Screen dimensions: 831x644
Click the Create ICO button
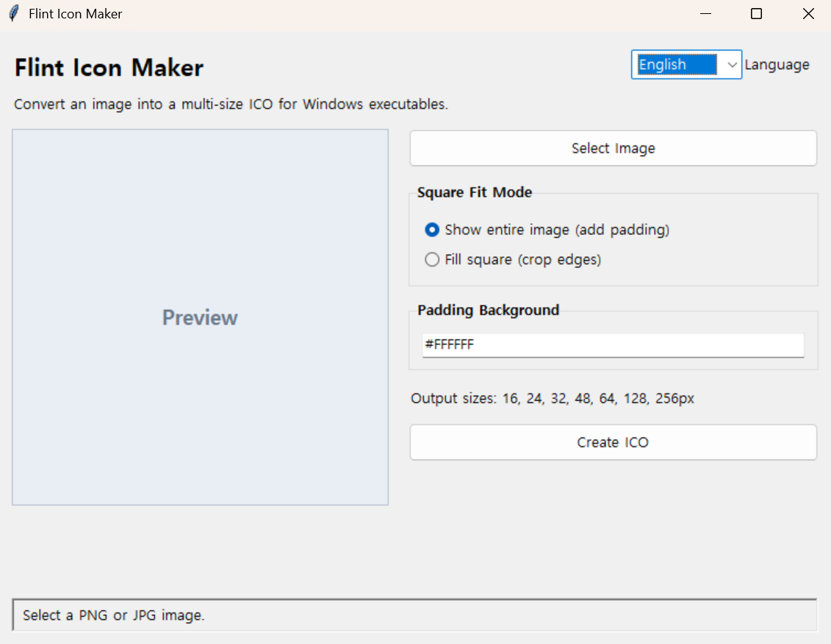tap(614, 442)
